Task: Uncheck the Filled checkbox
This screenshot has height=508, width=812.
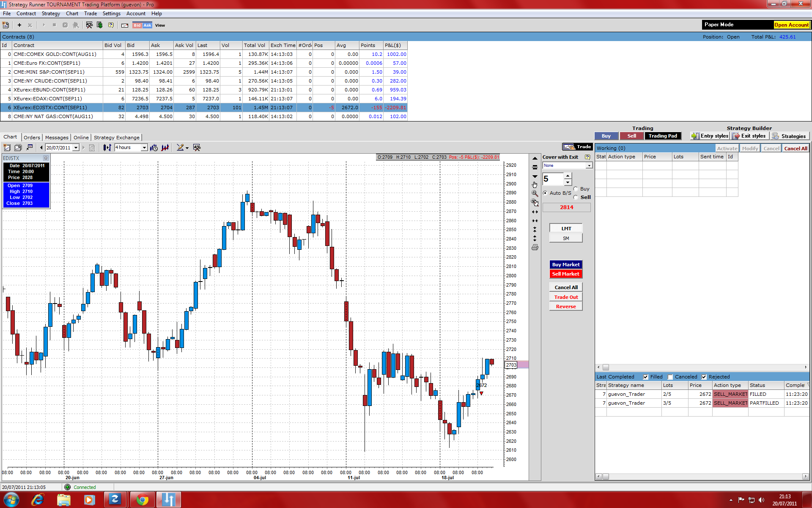Action: point(645,377)
